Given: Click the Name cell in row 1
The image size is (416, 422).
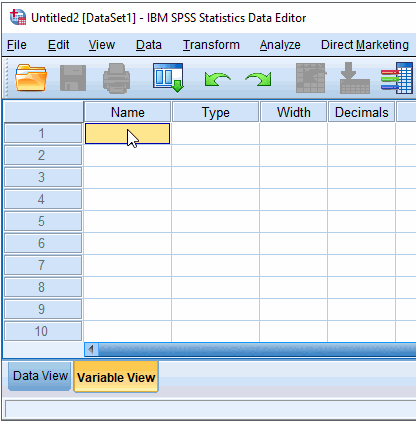Looking at the screenshot, I should (127, 134).
